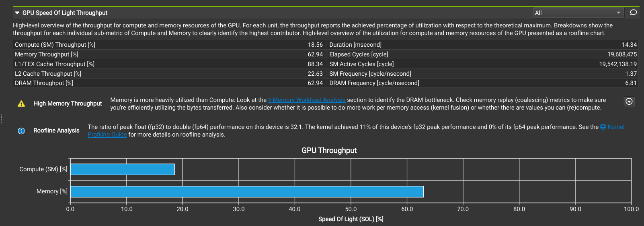Select the Duration [msecond] metric row
Screen dimensions: 644x226
(x=483, y=45)
